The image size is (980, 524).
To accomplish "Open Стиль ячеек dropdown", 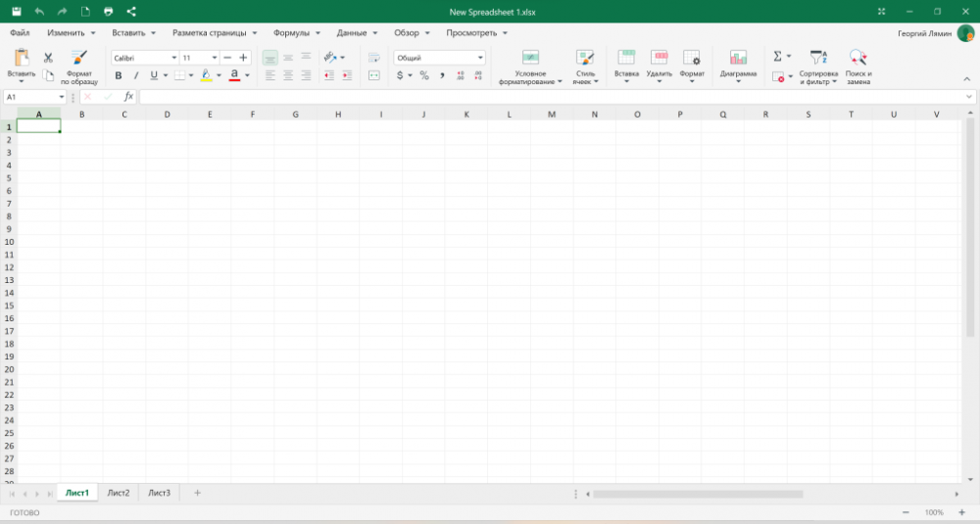I will coord(586,67).
